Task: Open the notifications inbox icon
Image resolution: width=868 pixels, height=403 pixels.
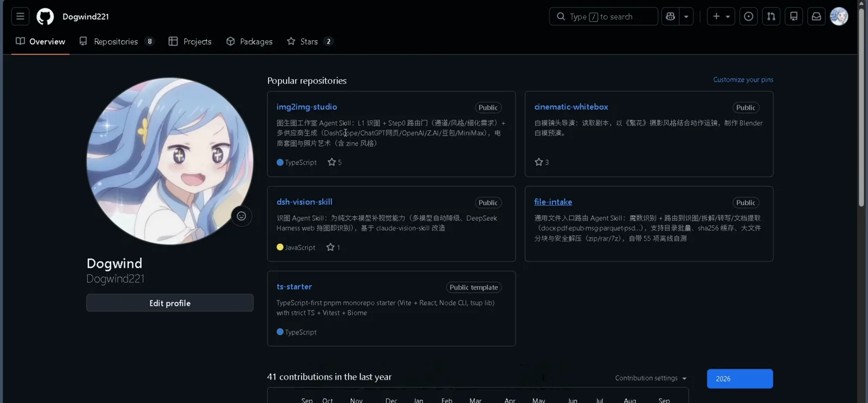Action: coord(816,16)
